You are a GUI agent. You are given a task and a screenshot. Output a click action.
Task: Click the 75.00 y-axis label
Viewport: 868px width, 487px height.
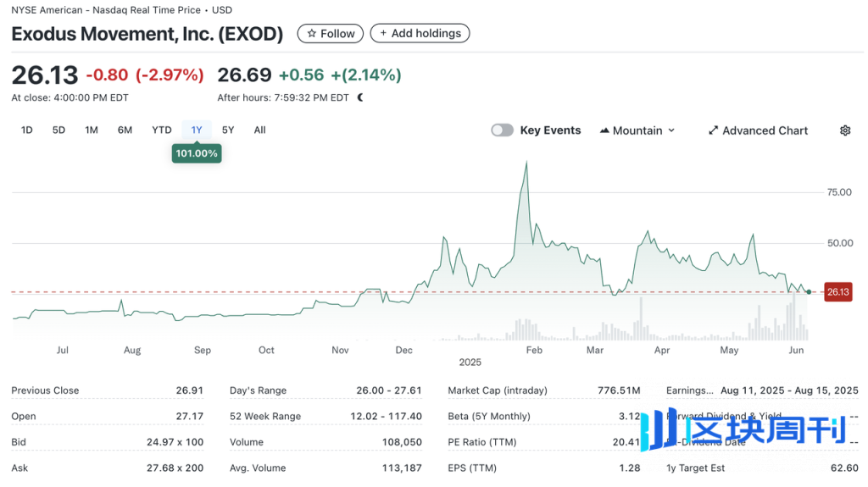click(839, 192)
